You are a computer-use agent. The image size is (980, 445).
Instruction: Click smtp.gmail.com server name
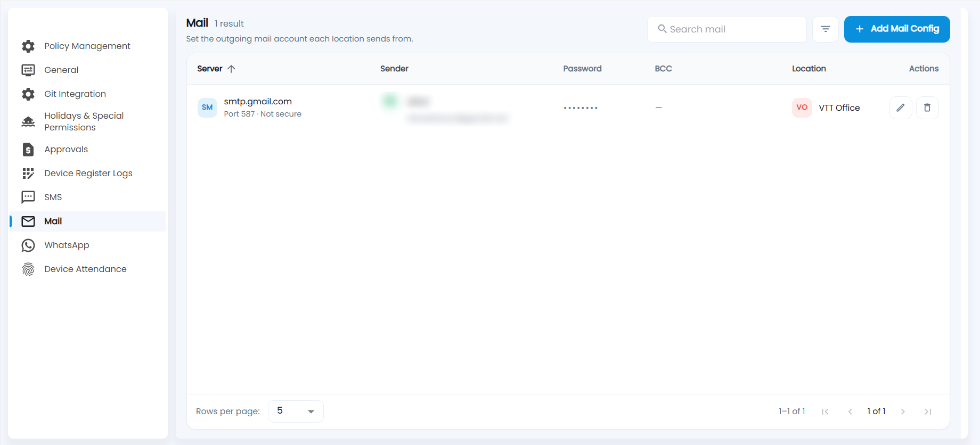tap(258, 102)
